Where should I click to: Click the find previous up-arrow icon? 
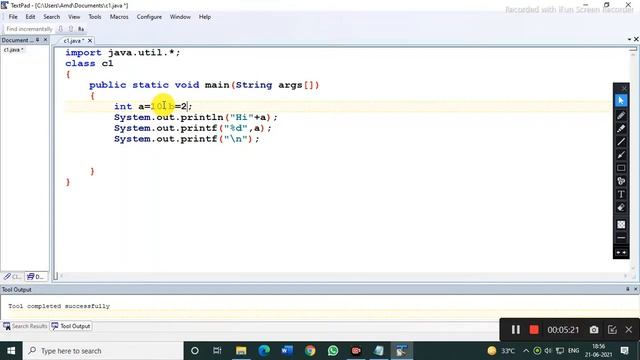tap(71, 29)
